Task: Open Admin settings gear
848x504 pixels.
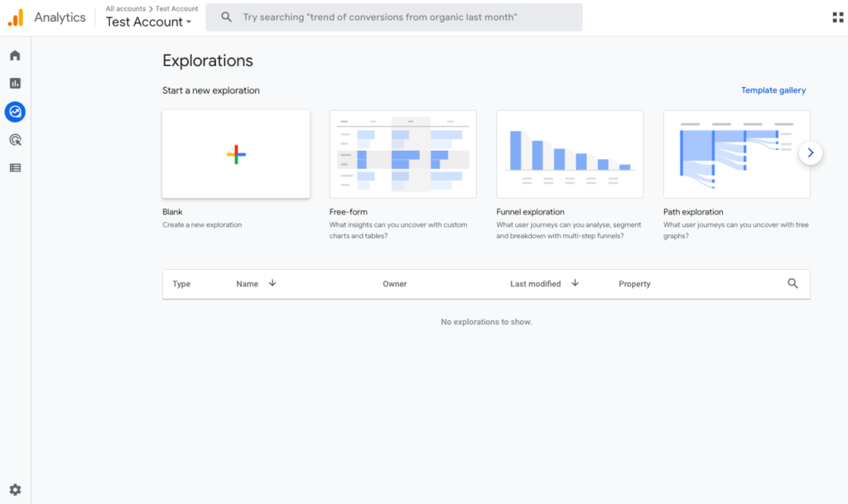Action: 15,490
